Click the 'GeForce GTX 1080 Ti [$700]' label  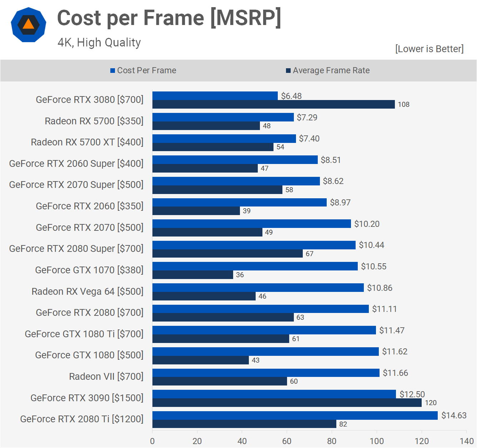click(84, 334)
